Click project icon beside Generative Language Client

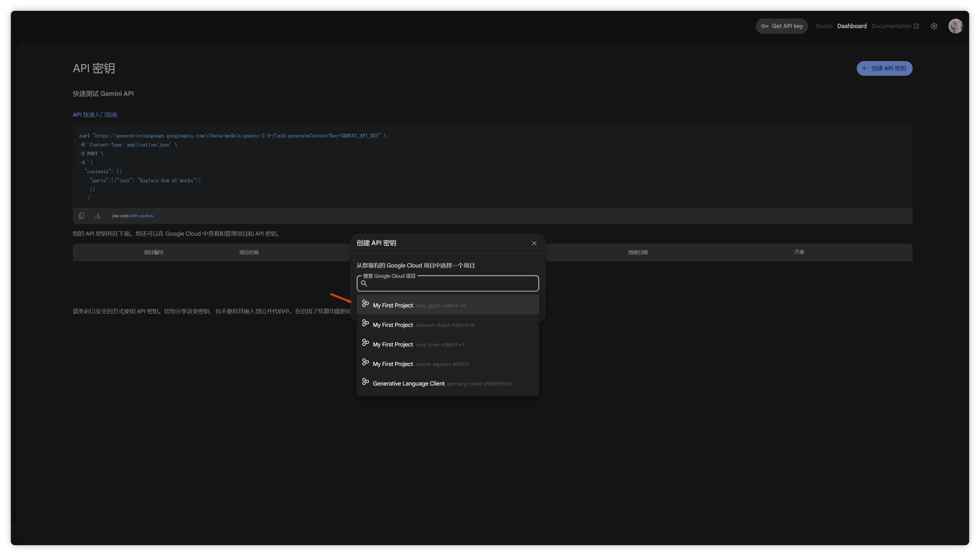(365, 382)
